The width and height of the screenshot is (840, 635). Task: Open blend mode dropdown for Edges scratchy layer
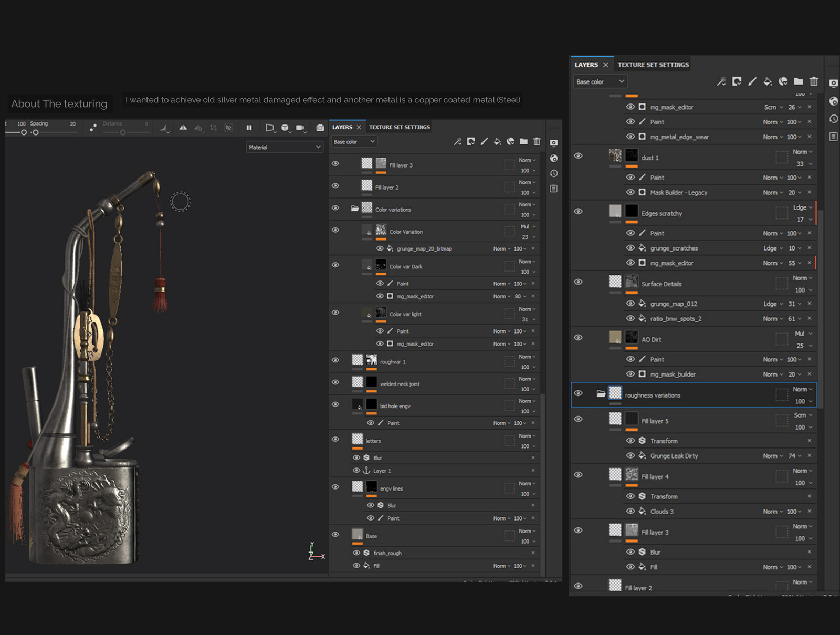(802, 207)
